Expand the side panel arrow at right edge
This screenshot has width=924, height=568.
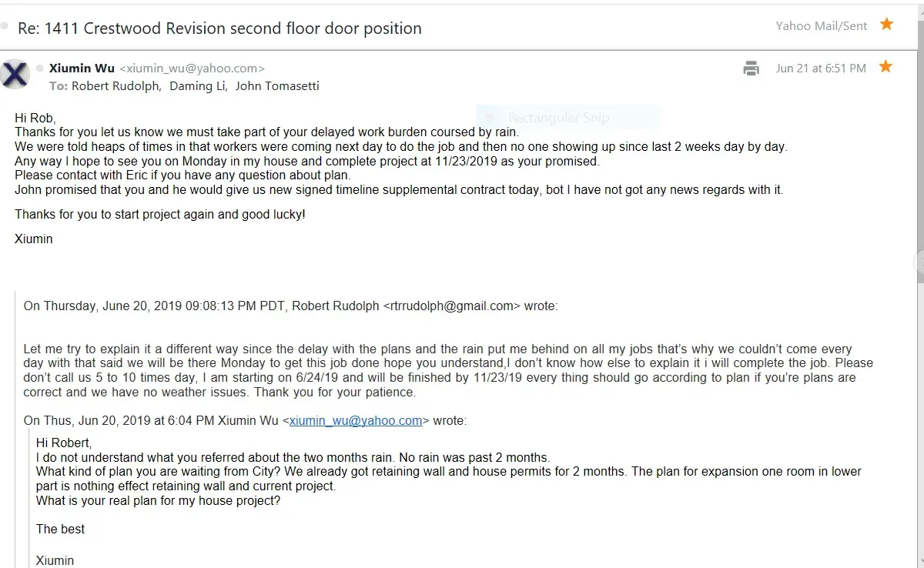pos(919,262)
